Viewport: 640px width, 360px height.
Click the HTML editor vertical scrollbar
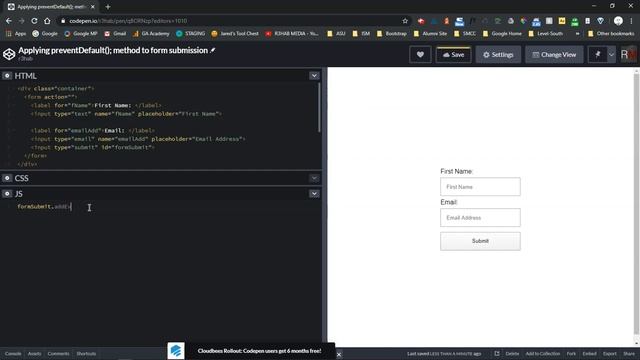(x=319, y=108)
